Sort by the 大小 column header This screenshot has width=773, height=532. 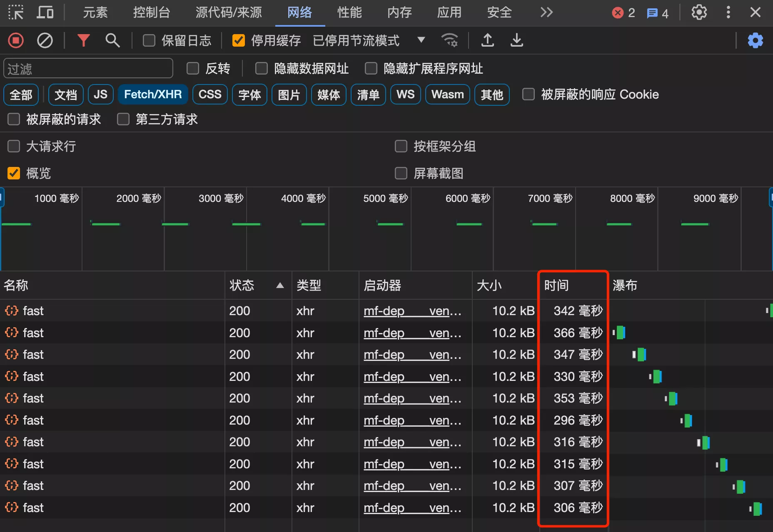pyautogui.click(x=506, y=286)
